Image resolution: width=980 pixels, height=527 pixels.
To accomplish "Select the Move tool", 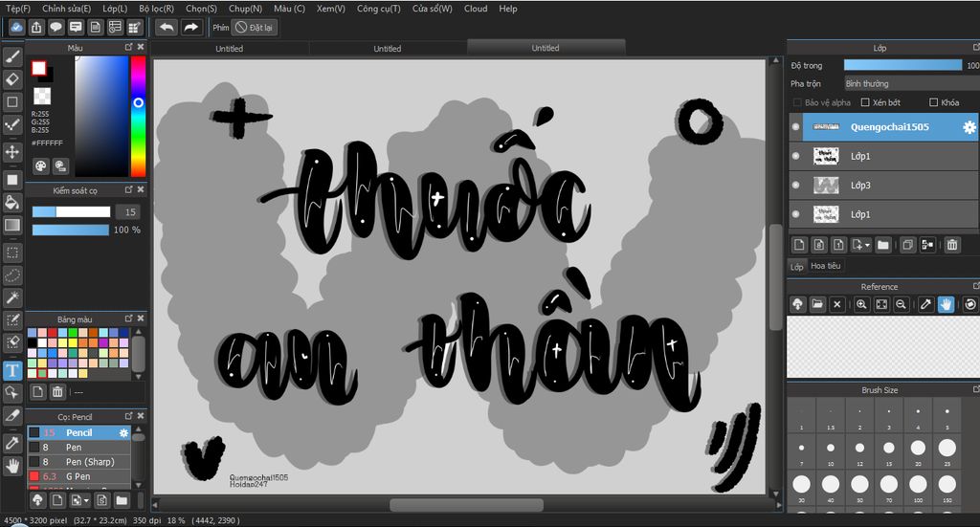I will click(12, 152).
